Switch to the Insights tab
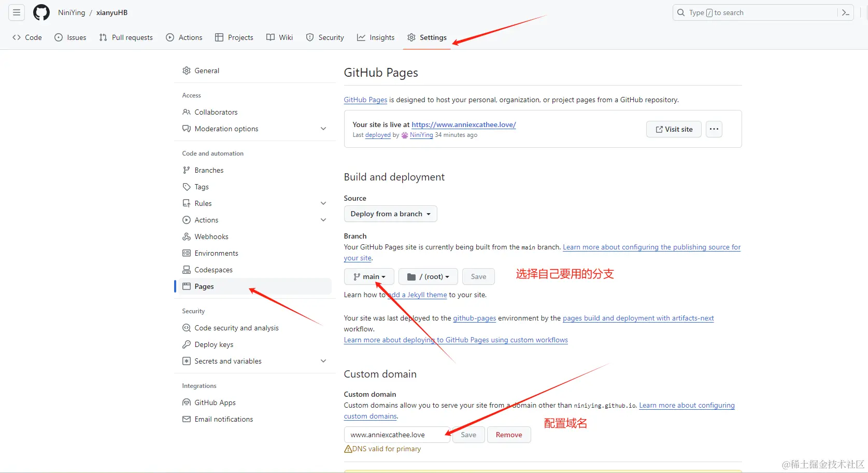868x473 pixels. 376,37
